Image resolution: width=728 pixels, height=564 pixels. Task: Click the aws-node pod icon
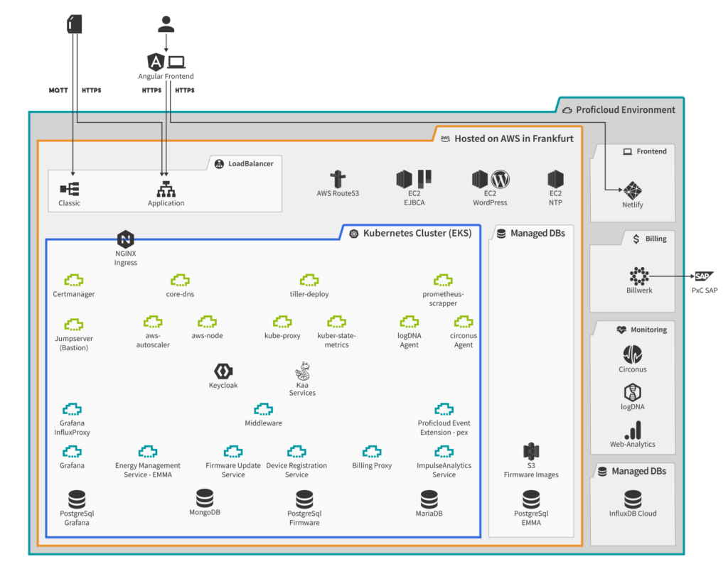207,322
